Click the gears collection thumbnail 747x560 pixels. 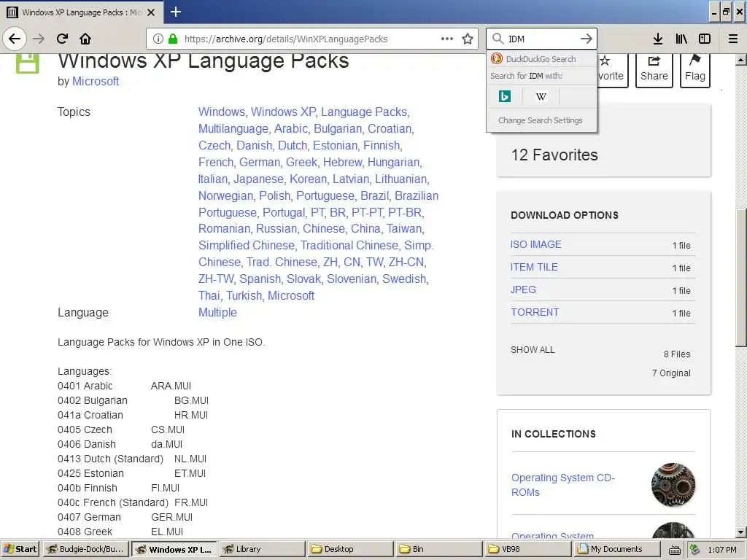(673, 485)
